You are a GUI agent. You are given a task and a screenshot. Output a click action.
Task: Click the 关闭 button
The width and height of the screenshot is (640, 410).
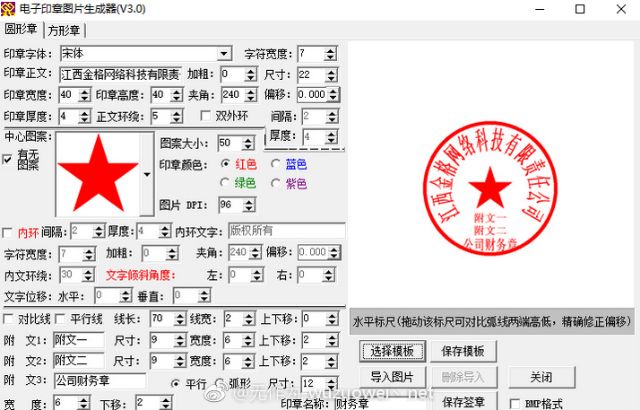coord(542,377)
